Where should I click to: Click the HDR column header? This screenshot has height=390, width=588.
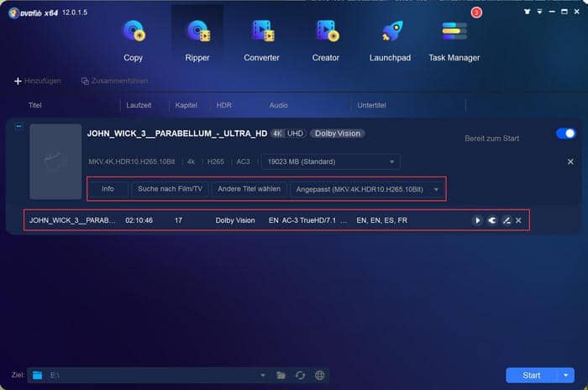click(224, 105)
